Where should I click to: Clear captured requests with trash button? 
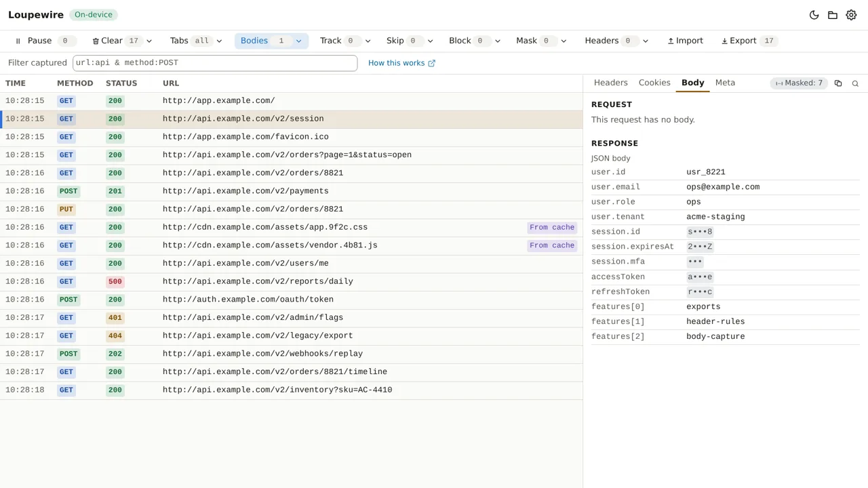coord(116,41)
